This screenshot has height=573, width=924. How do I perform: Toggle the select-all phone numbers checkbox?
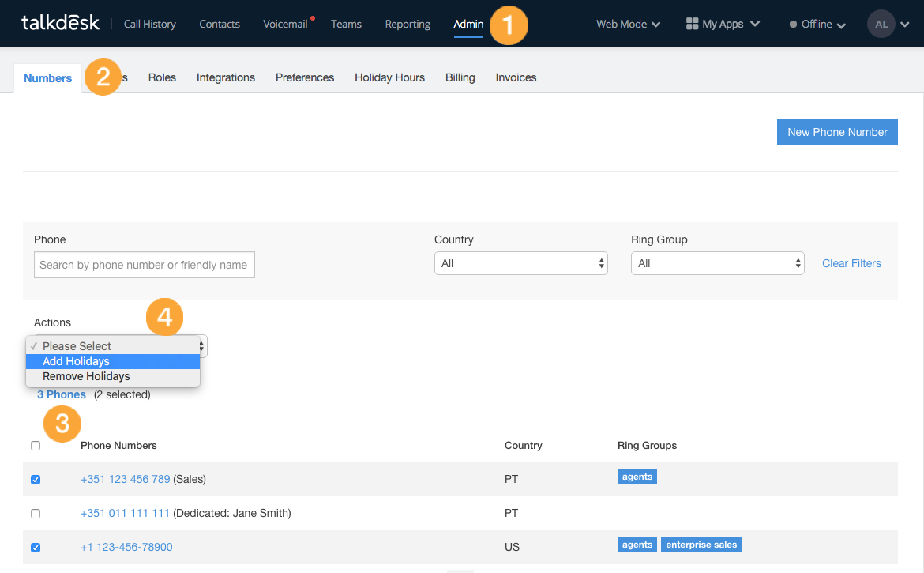tap(36, 446)
